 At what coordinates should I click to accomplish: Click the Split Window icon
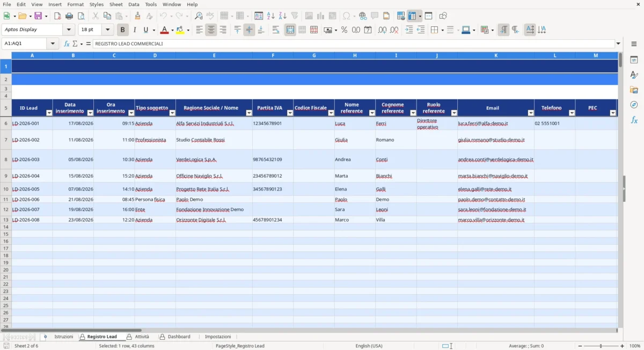click(x=428, y=16)
